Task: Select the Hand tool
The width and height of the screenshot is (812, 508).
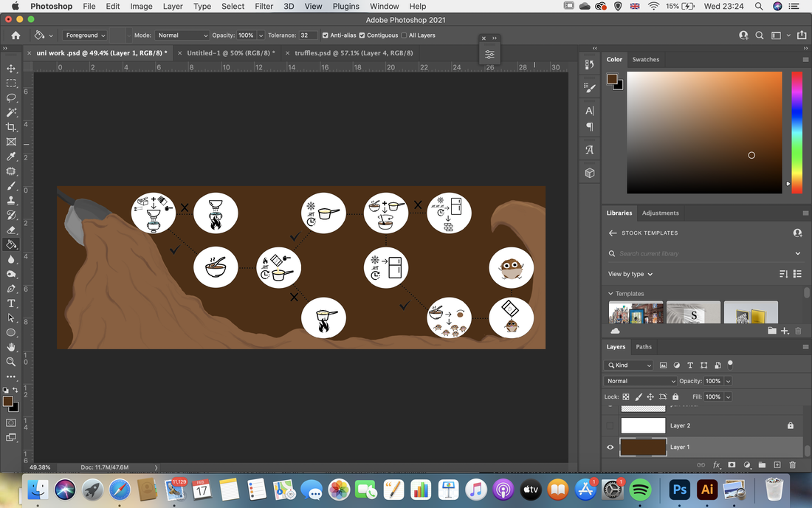Action: click(11, 347)
